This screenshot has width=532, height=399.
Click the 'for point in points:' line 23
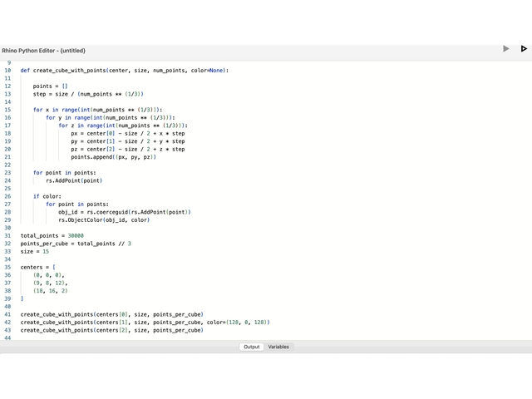click(65, 173)
